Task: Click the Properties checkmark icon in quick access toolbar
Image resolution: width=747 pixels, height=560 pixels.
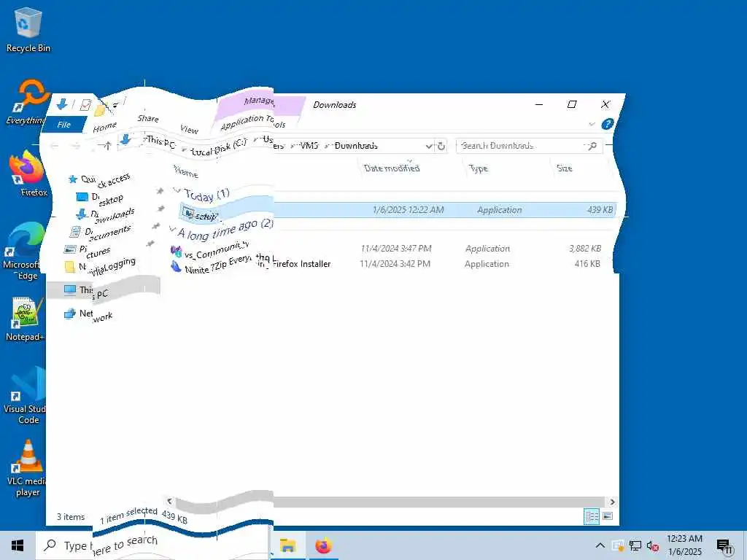Action: tap(85, 105)
